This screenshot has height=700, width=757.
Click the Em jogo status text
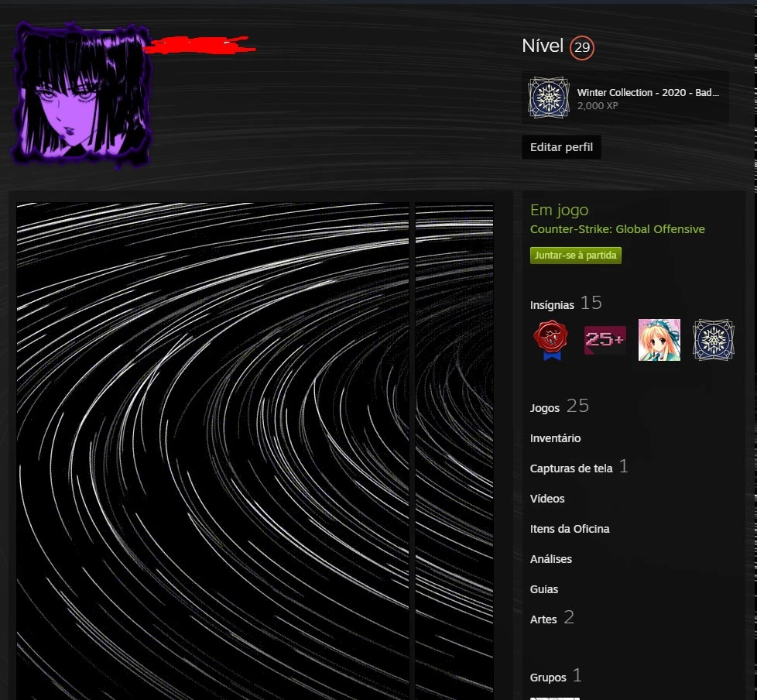coord(559,210)
